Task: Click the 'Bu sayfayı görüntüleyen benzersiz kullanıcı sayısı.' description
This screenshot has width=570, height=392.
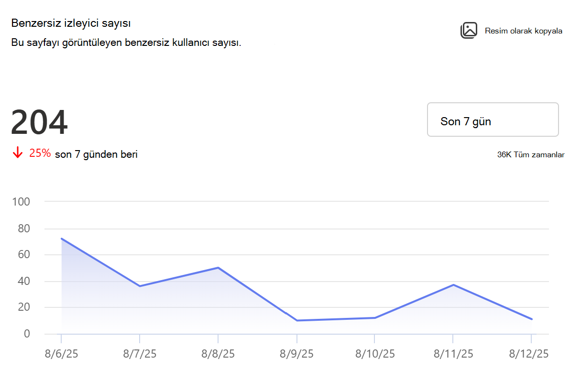Action: coord(126,43)
